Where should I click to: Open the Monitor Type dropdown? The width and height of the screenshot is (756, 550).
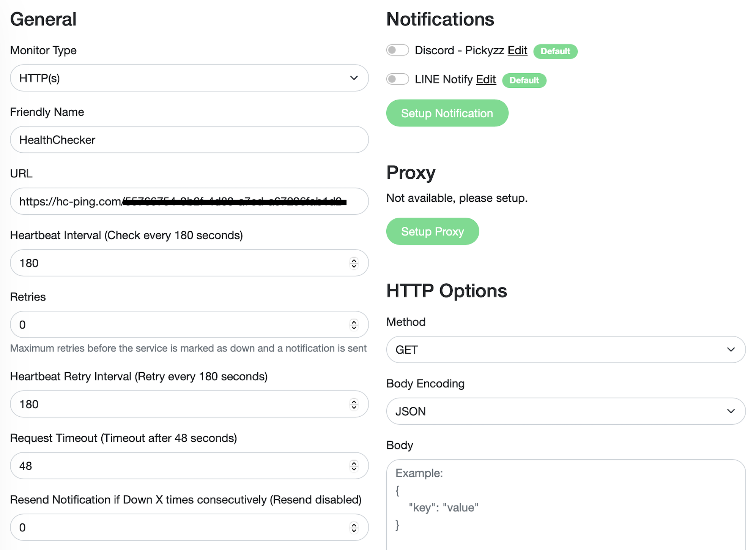[x=189, y=78]
